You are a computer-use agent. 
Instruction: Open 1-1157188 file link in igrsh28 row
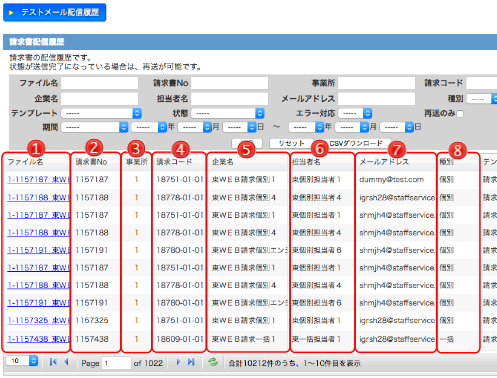click(x=38, y=198)
